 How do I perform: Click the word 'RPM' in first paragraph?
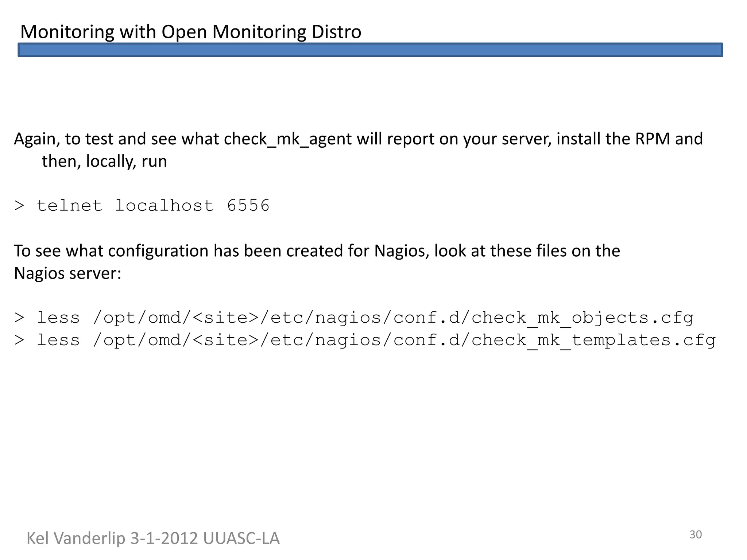tap(652, 139)
